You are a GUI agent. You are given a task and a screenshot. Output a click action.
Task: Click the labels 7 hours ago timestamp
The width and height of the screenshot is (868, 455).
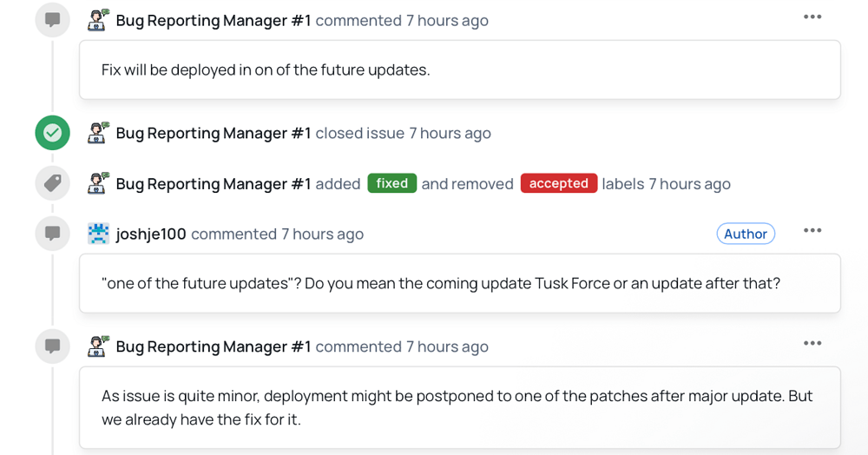pyautogui.click(x=690, y=184)
